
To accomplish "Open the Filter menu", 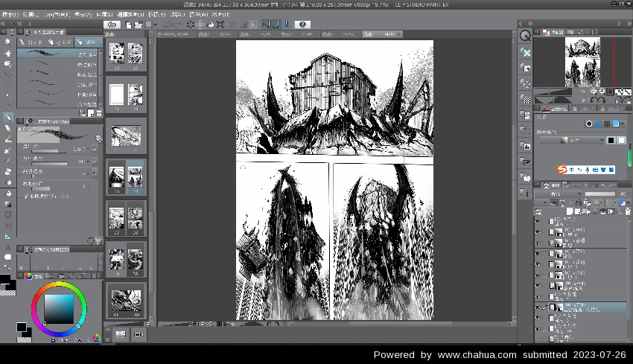I will click(176, 15).
